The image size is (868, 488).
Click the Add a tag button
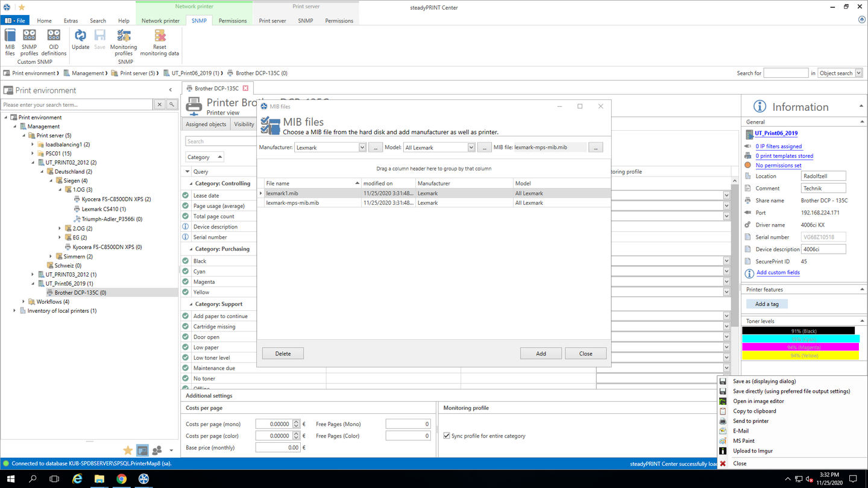[x=767, y=304]
